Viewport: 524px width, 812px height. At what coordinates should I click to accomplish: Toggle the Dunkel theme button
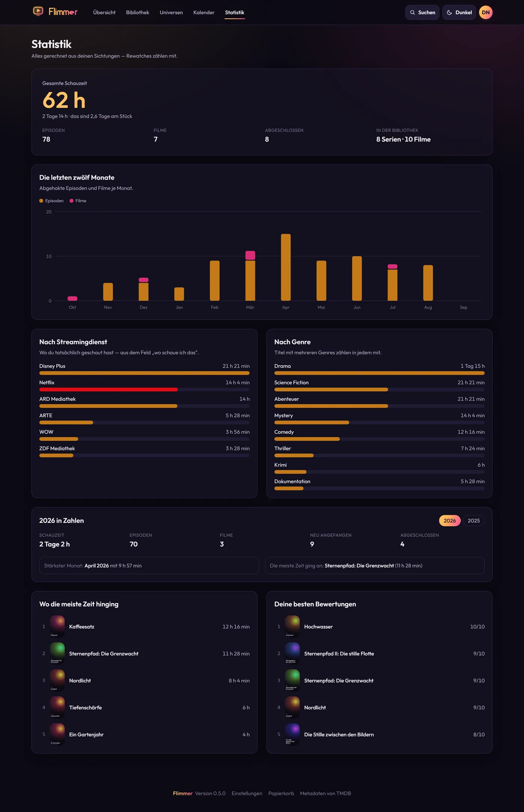459,12
